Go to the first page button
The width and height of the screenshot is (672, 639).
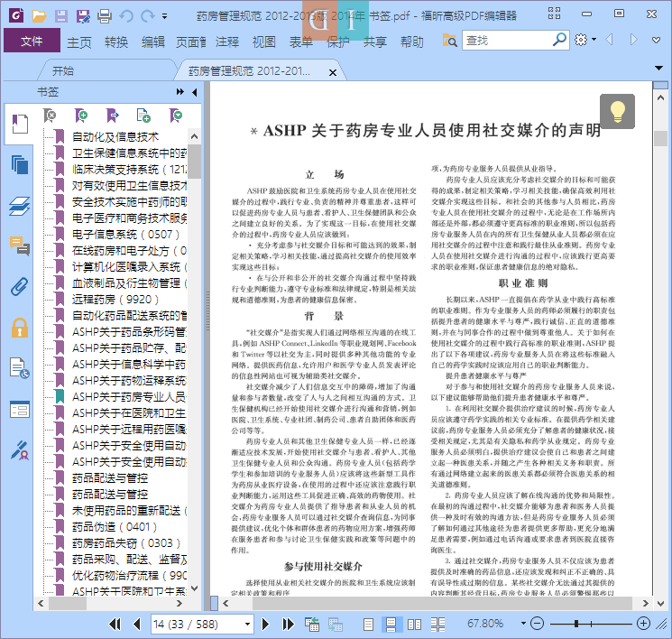(x=115, y=624)
